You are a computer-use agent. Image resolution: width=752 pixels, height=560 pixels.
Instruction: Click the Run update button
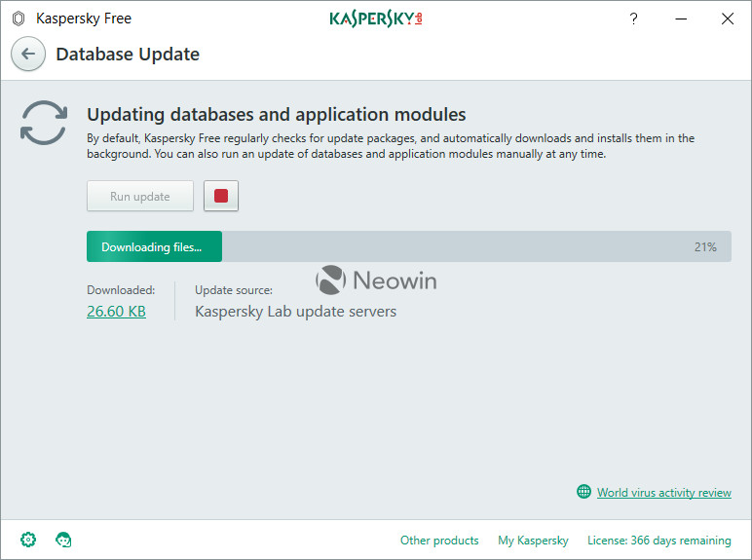coord(140,196)
